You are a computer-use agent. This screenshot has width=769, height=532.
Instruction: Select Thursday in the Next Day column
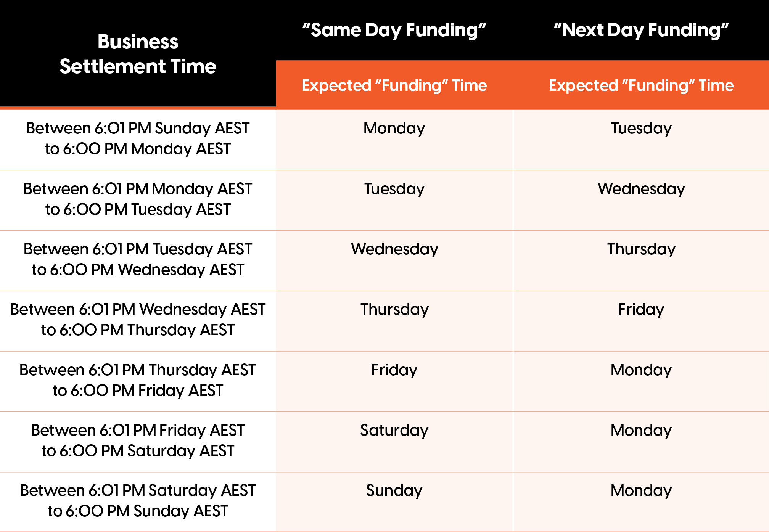click(641, 249)
